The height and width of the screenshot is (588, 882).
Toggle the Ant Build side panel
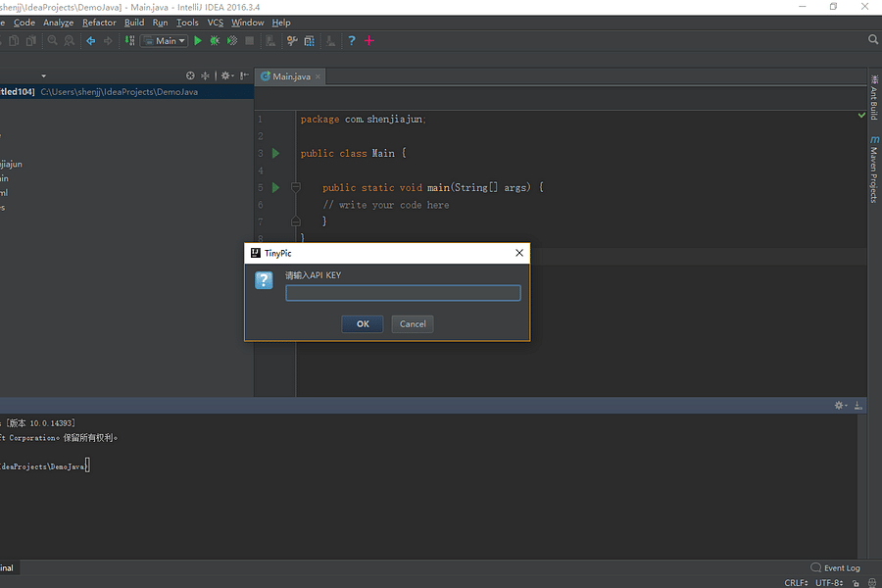[874, 97]
